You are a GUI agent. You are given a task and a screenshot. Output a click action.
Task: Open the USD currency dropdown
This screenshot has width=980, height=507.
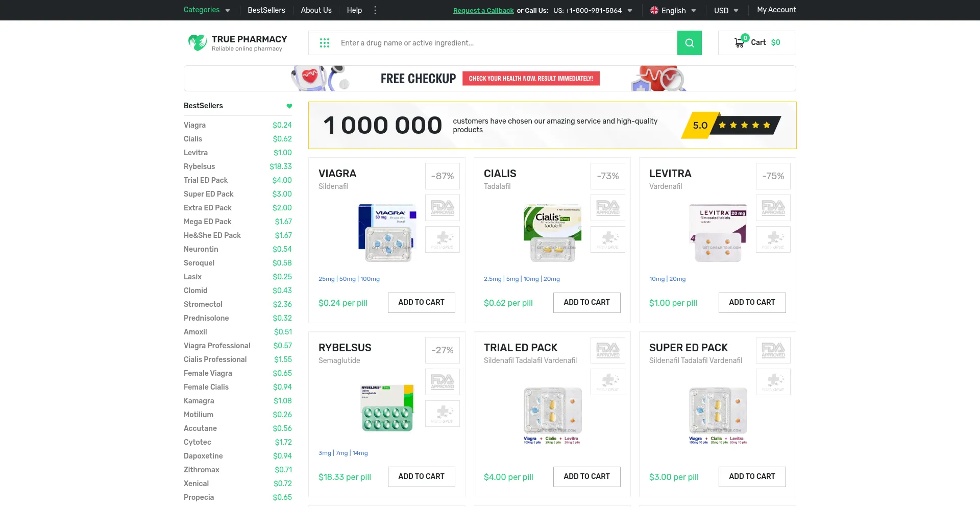pos(726,10)
